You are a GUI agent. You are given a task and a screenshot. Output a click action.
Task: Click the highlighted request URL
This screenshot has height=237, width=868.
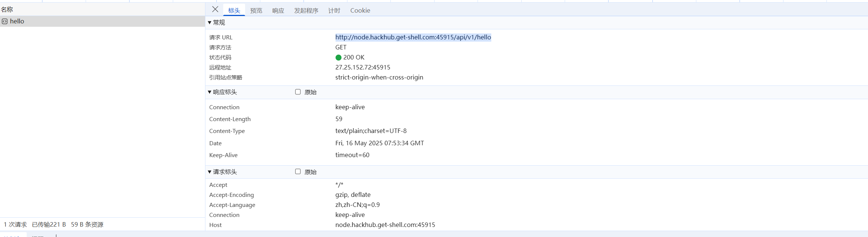[413, 37]
